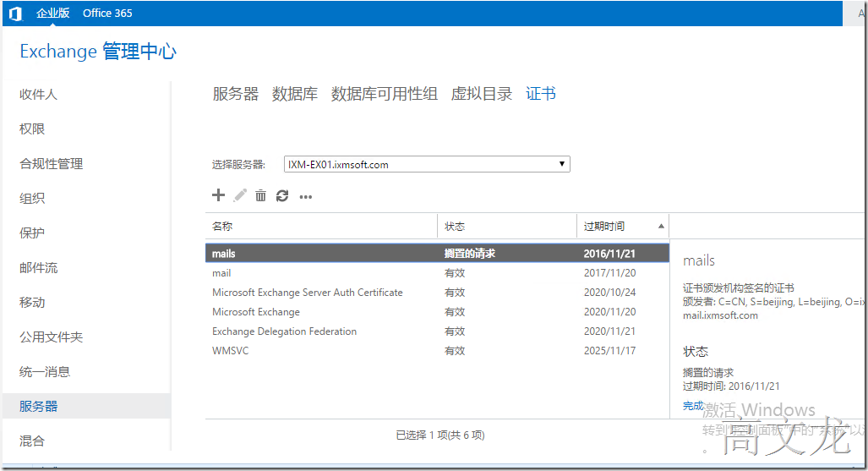Sort by 过期时间 column header
Image resolution: width=868 pixels, height=471 pixels.
623,226
